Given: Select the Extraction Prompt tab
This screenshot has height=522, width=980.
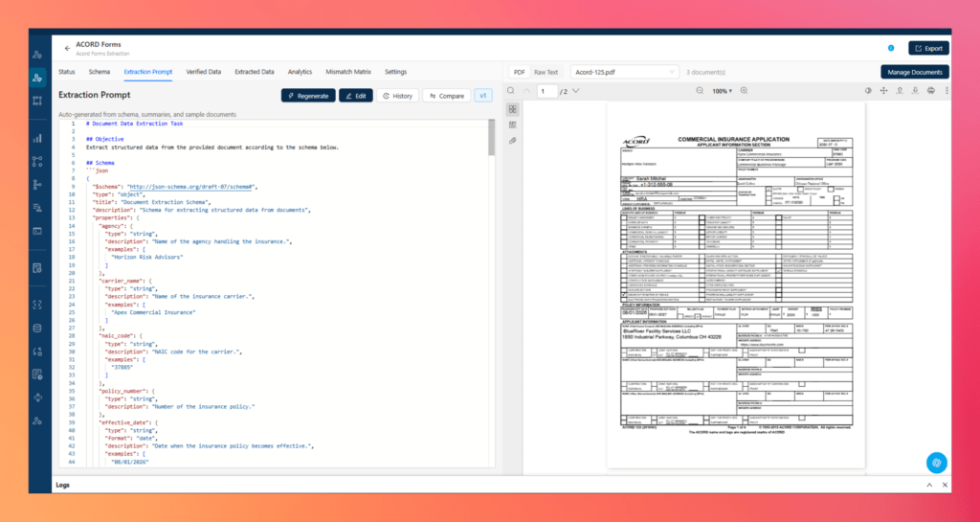Looking at the screenshot, I should point(148,72).
